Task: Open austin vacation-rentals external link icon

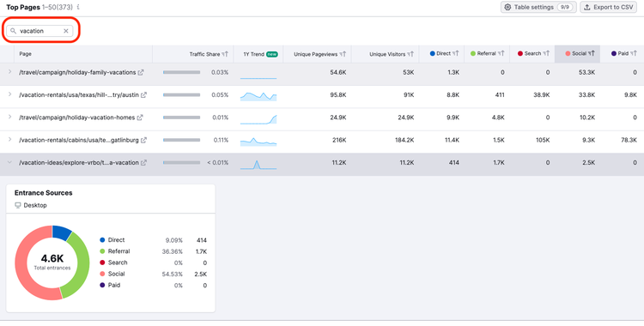Action: (x=143, y=95)
